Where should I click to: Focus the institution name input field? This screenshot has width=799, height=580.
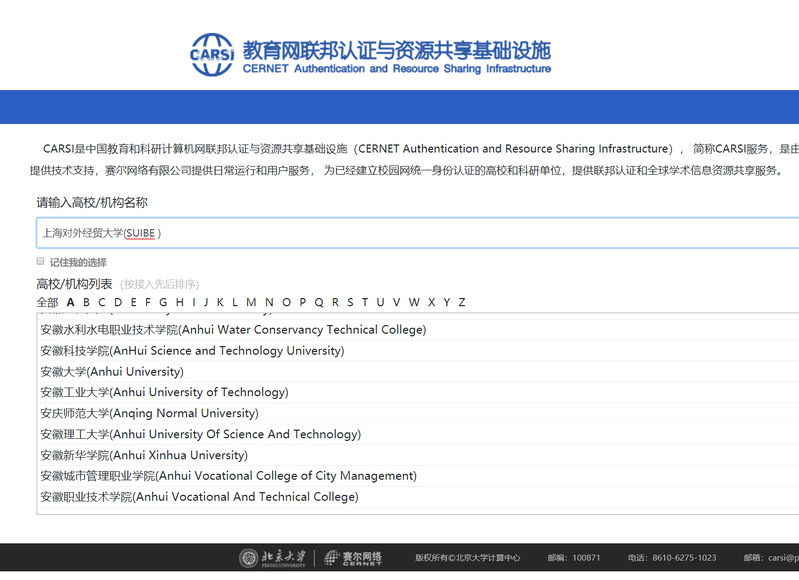(417, 233)
